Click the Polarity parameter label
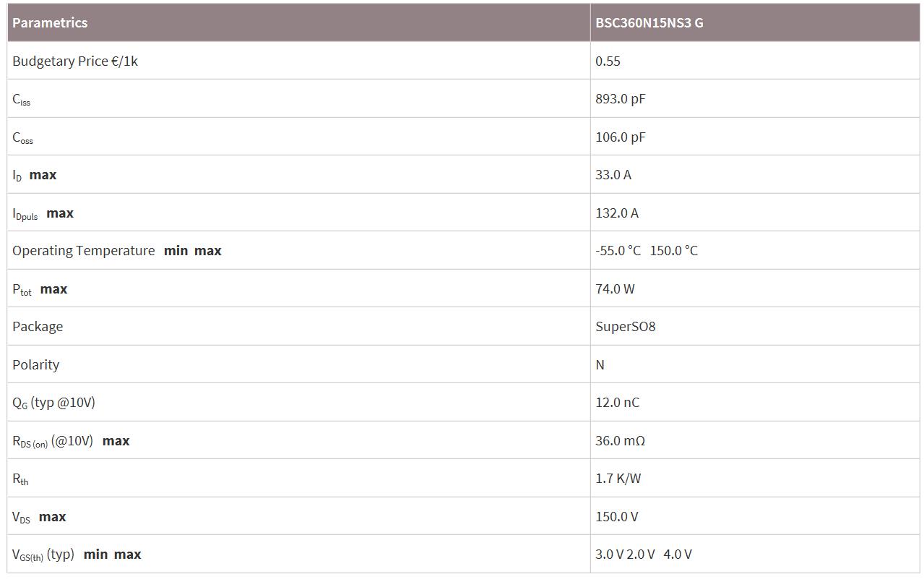The image size is (924, 582). 35,365
